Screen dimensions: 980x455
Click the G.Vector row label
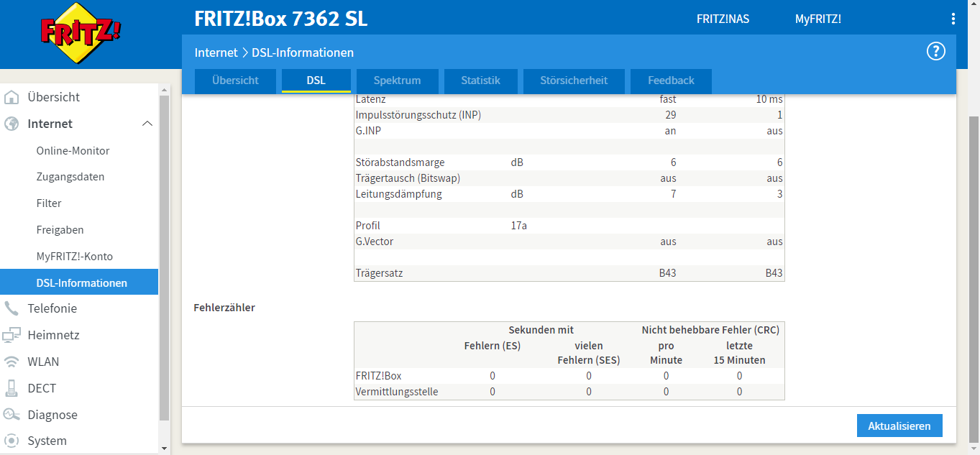point(375,242)
